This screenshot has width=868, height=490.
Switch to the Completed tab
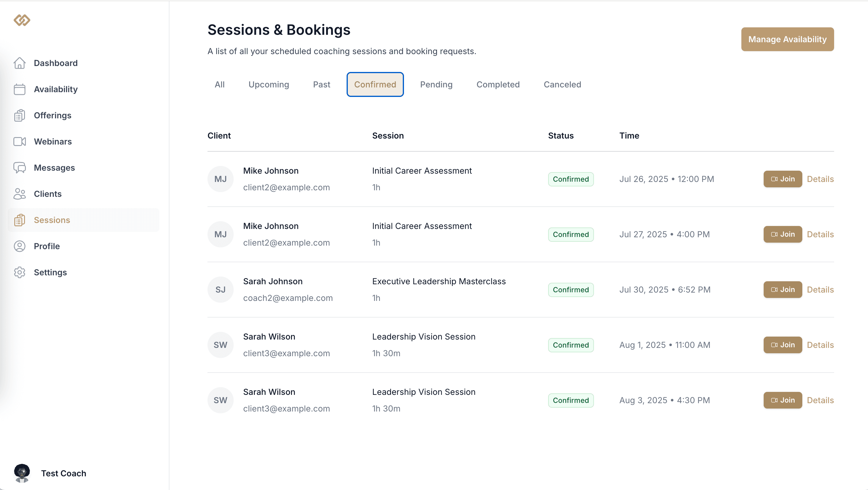tap(498, 84)
